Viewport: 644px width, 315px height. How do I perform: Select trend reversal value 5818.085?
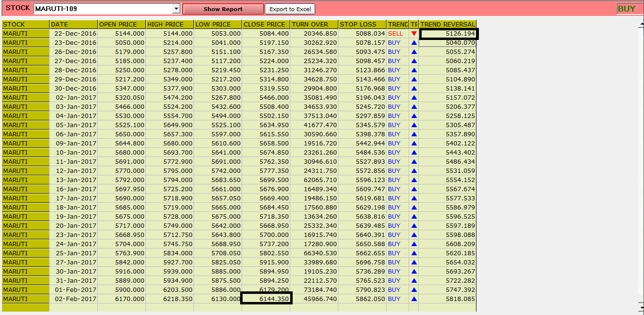click(448, 299)
